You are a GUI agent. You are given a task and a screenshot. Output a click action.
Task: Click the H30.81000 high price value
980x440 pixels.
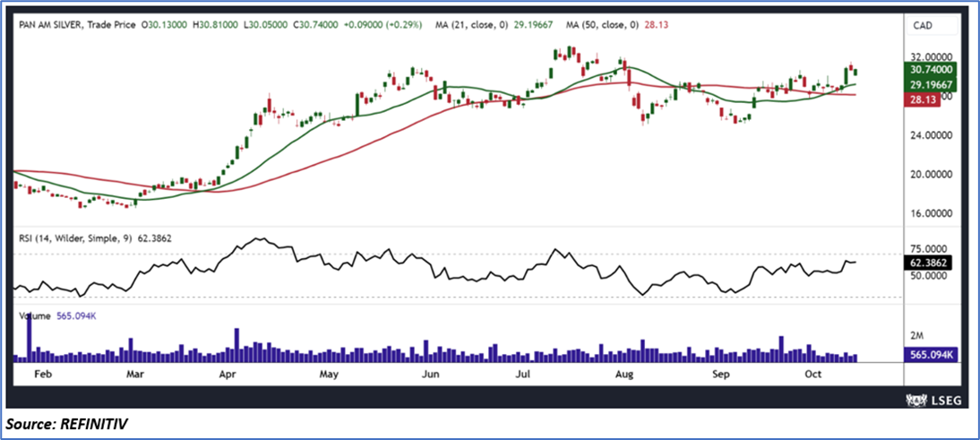point(216,25)
